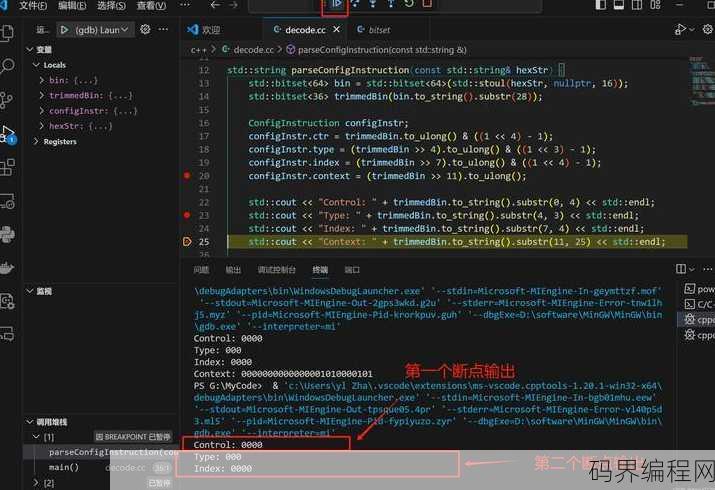Toggle the breakpoint on line 20
This screenshot has height=490, width=715.
point(187,175)
